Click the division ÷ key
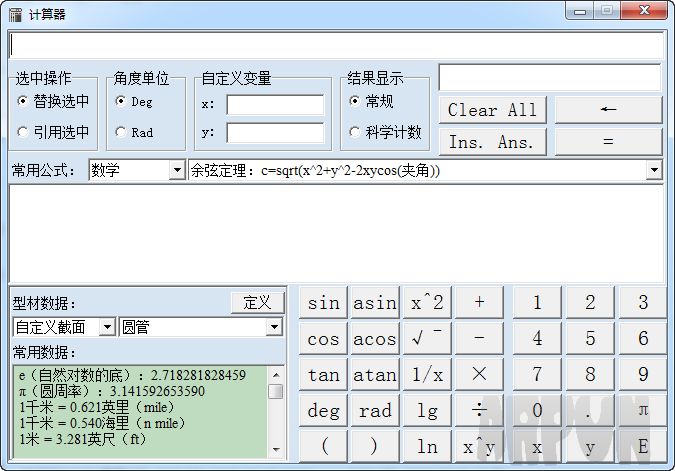The height and width of the screenshot is (471, 675). 479,410
